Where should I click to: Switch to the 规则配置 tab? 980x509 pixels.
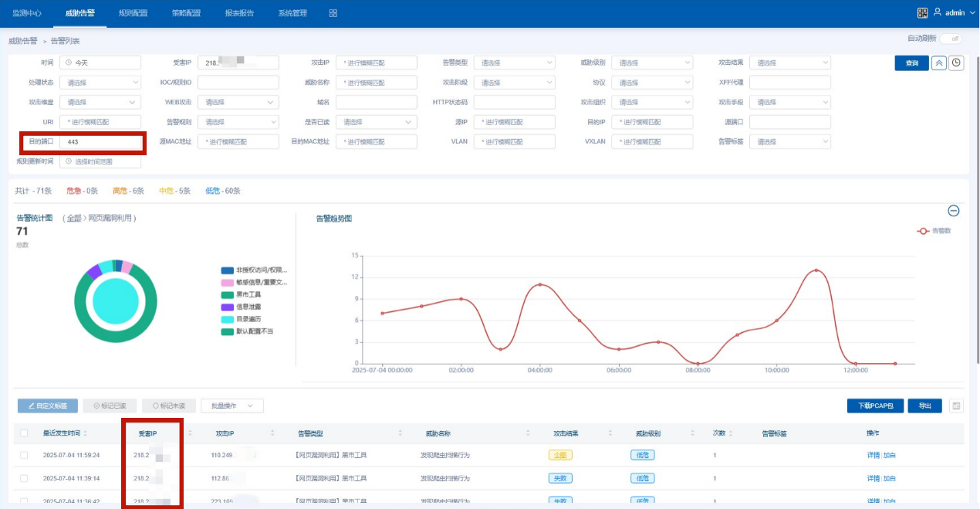133,13
